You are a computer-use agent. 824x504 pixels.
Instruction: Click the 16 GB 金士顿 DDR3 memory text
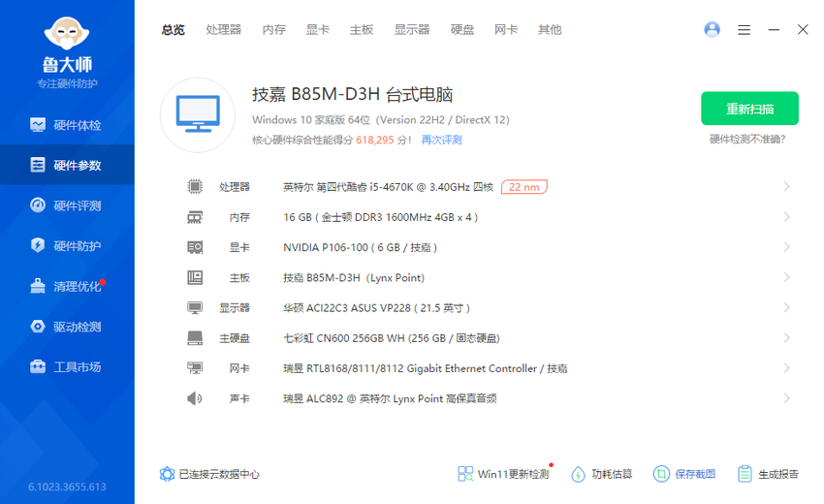[380, 217]
